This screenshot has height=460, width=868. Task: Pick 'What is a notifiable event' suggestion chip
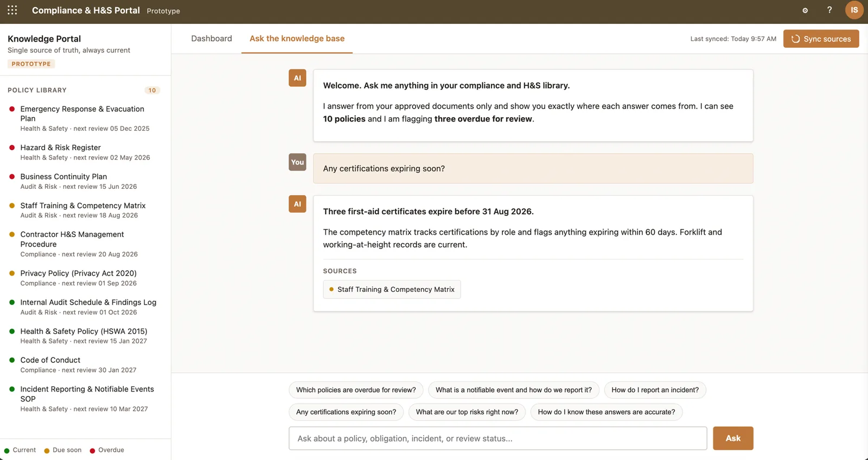pyautogui.click(x=514, y=390)
